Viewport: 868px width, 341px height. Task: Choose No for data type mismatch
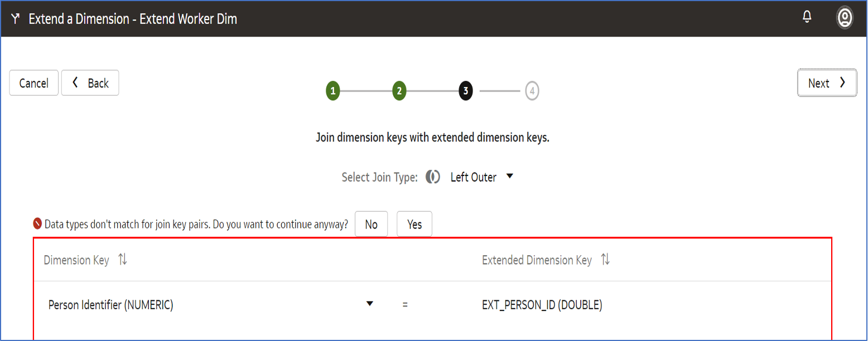pos(371,224)
